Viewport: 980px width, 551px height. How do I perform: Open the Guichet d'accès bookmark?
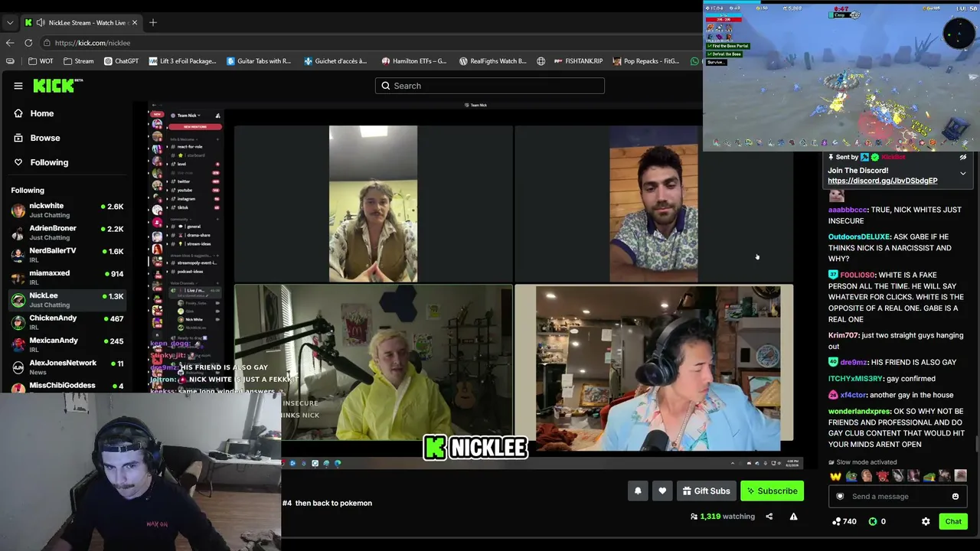(x=335, y=61)
